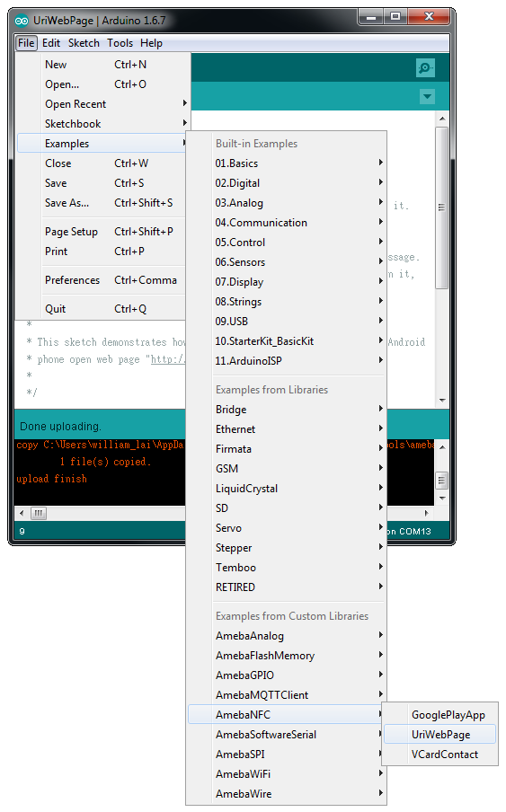Choose Close from the File menu
This screenshot has height=812, width=506.
pyautogui.click(x=102, y=163)
